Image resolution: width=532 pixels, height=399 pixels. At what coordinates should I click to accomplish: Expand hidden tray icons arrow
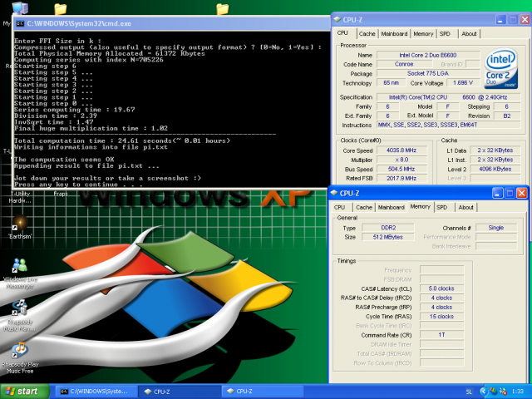(x=483, y=392)
